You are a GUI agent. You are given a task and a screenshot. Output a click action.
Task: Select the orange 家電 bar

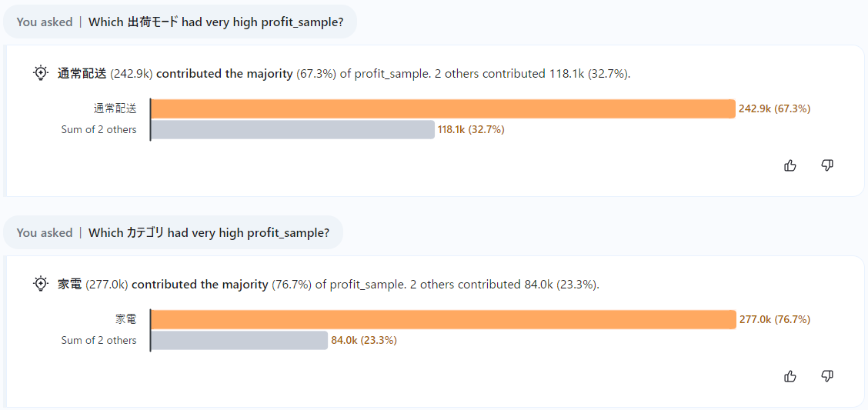click(443, 319)
